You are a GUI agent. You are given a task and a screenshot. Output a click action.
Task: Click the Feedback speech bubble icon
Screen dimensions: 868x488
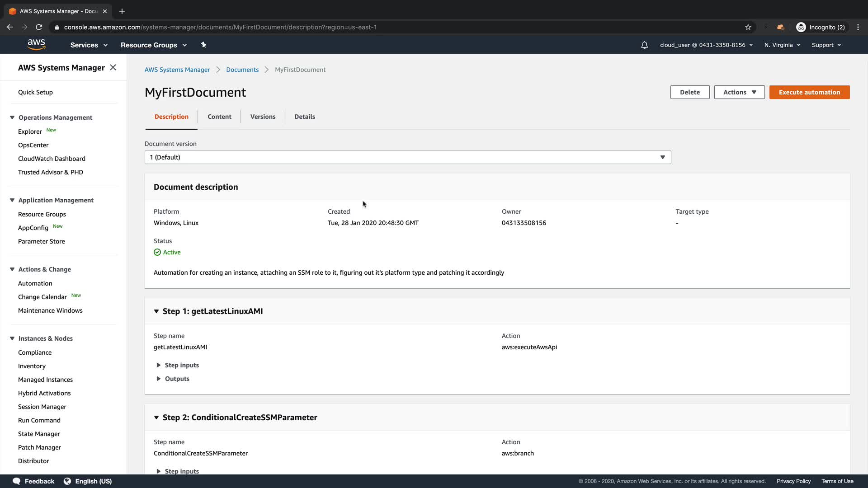[x=17, y=481]
